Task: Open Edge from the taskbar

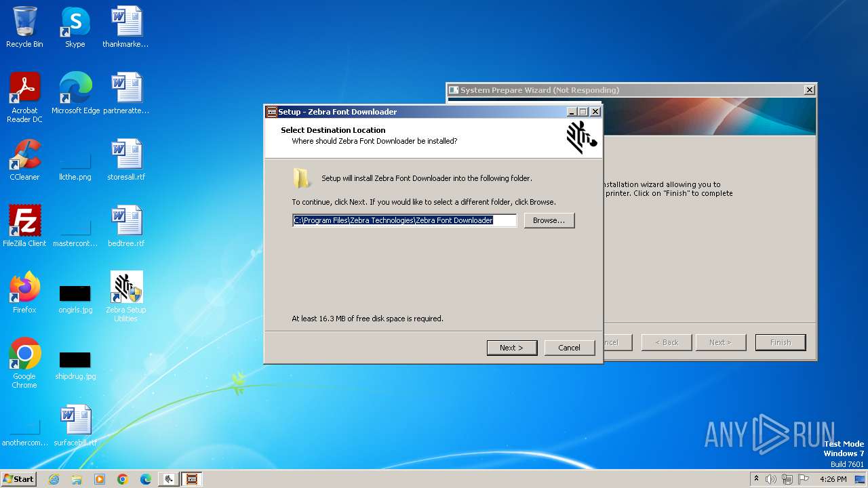Action: coord(146,479)
